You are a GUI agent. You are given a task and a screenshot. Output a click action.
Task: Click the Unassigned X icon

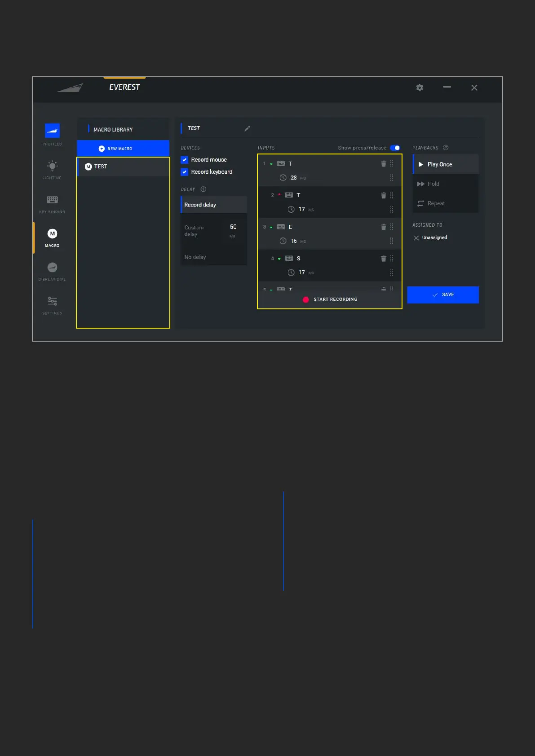point(416,238)
